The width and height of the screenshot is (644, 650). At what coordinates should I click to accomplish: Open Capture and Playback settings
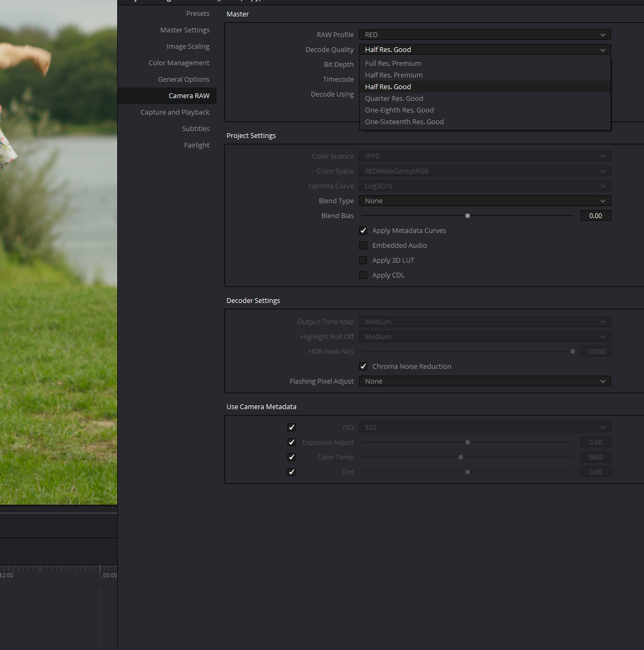[x=175, y=112]
